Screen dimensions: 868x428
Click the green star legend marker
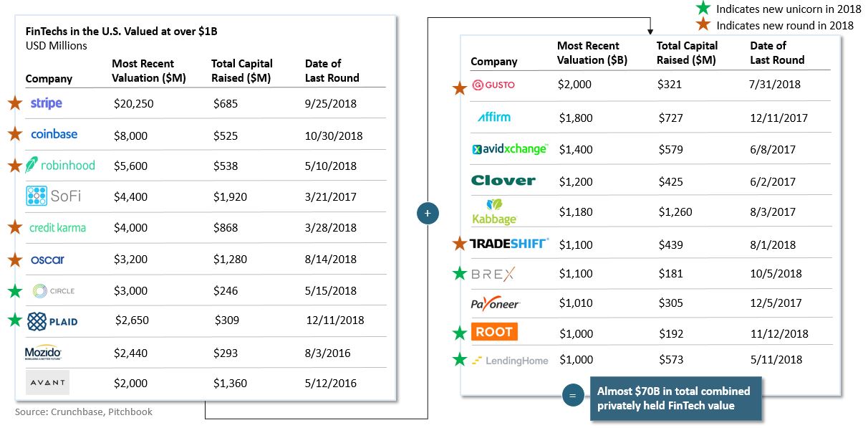704,9
